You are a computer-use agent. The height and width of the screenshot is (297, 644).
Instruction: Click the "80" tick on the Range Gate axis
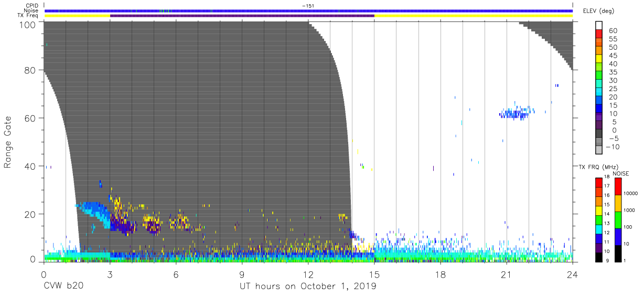(x=30, y=70)
